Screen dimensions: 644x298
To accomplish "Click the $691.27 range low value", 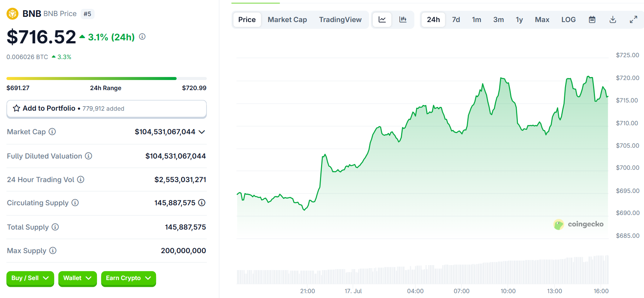I will click(18, 88).
